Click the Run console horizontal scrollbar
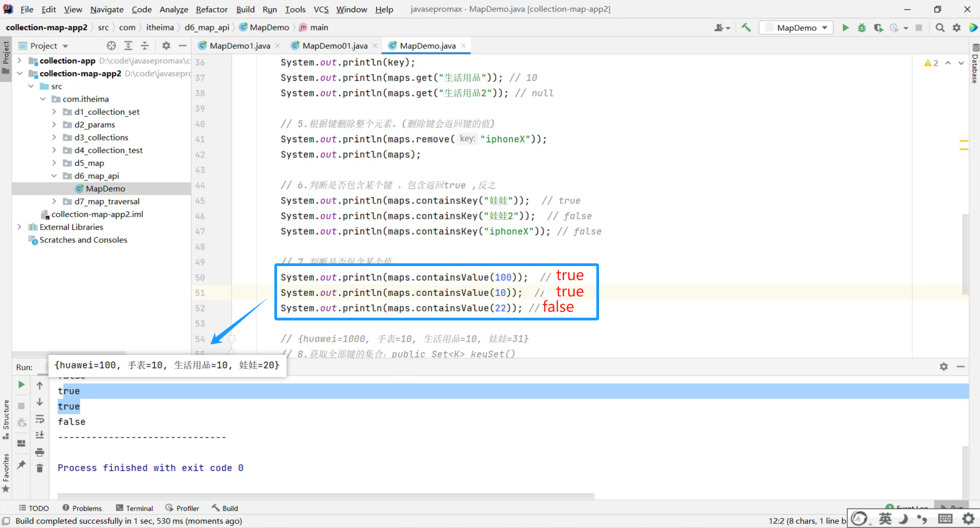980x528 pixels. click(326, 496)
